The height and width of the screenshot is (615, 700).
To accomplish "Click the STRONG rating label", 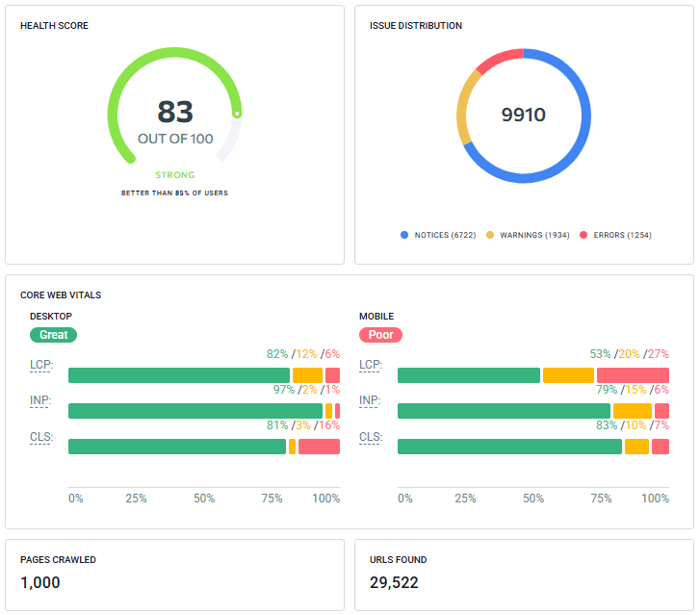I will 175,175.
